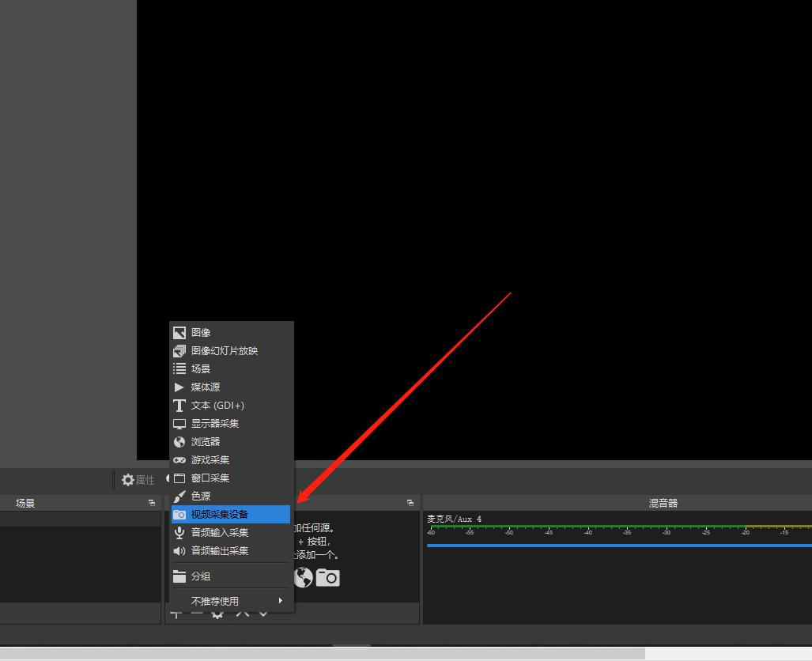Create a 分组 group from menu
Screen dimensions: 812x661
(x=200, y=577)
